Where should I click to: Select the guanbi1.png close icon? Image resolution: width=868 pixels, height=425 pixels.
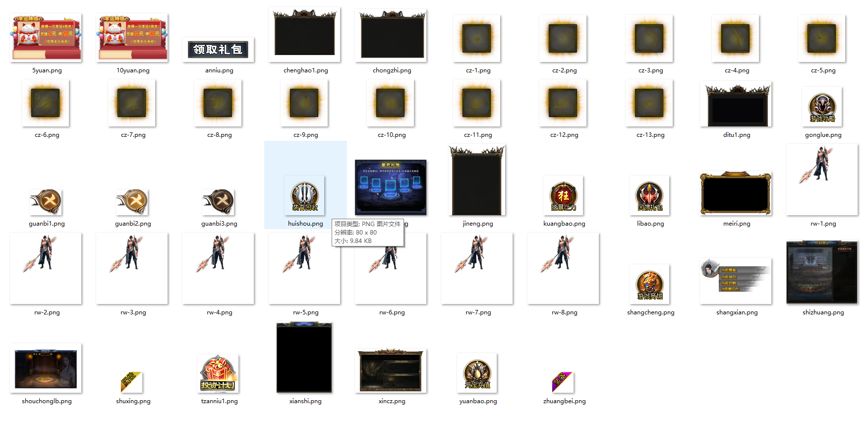[46, 202]
